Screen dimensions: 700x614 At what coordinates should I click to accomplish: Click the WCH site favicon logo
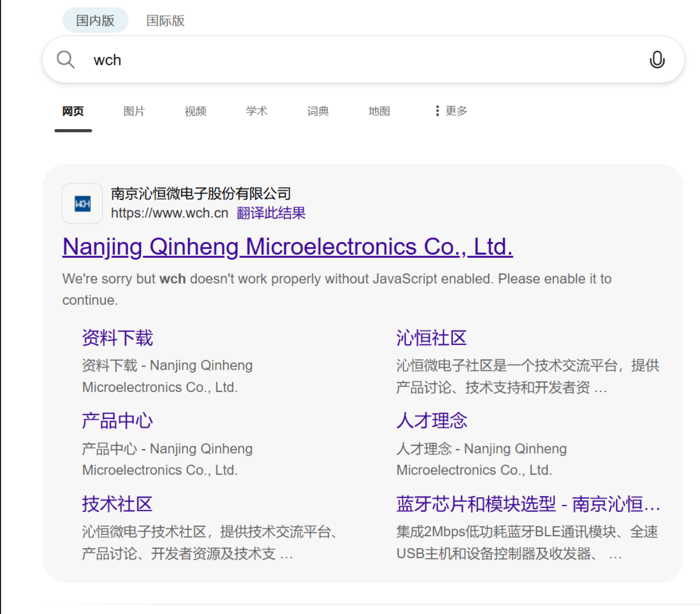click(x=82, y=204)
